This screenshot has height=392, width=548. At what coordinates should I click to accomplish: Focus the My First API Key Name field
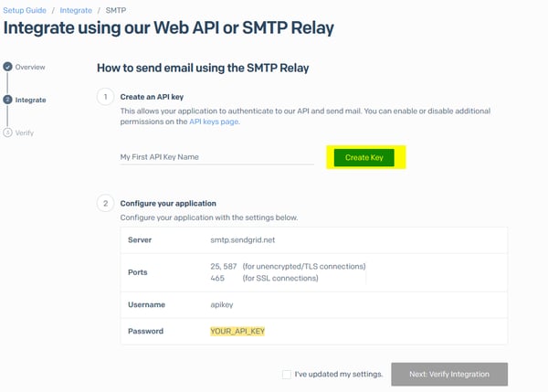coord(216,157)
